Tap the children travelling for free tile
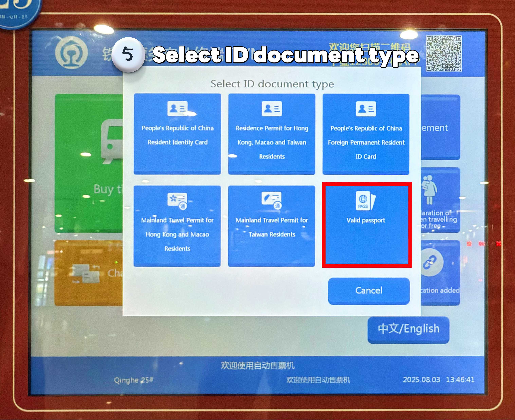 coord(440,200)
